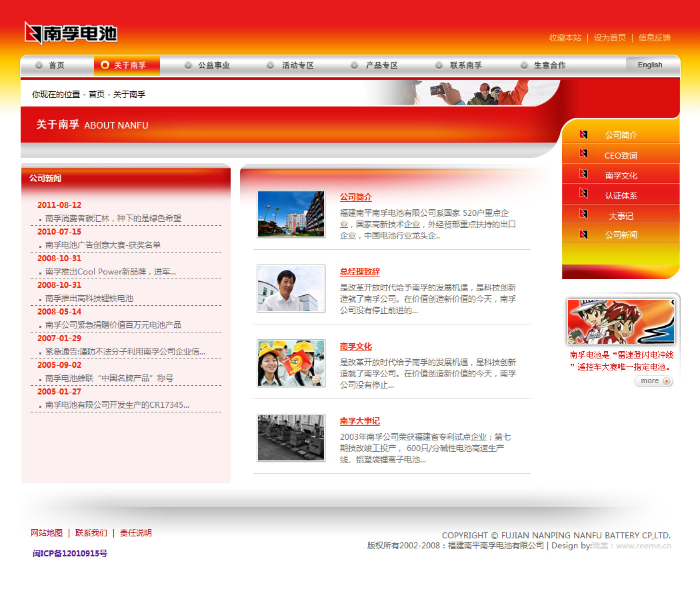The height and width of the screenshot is (601, 700).
Task: Click the date 2007-01-29 in news list
Action: pos(59,338)
